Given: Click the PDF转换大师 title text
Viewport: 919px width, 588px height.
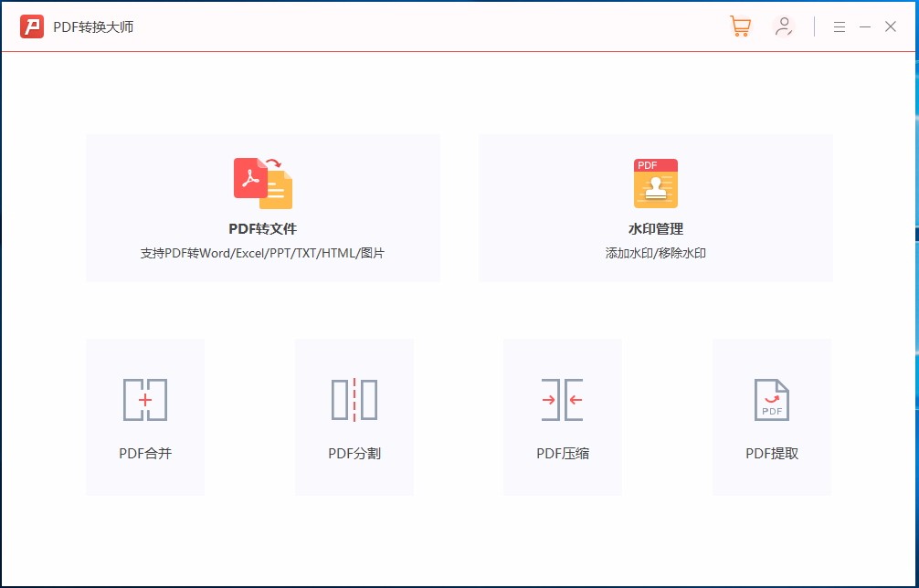Looking at the screenshot, I should pyautogui.click(x=94, y=27).
